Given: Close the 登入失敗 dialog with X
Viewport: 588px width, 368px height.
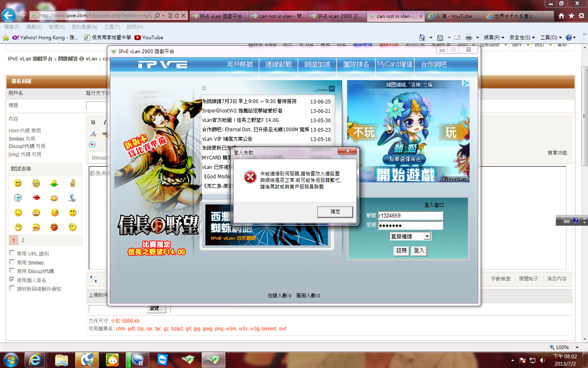Looking at the screenshot, I should tap(347, 151).
